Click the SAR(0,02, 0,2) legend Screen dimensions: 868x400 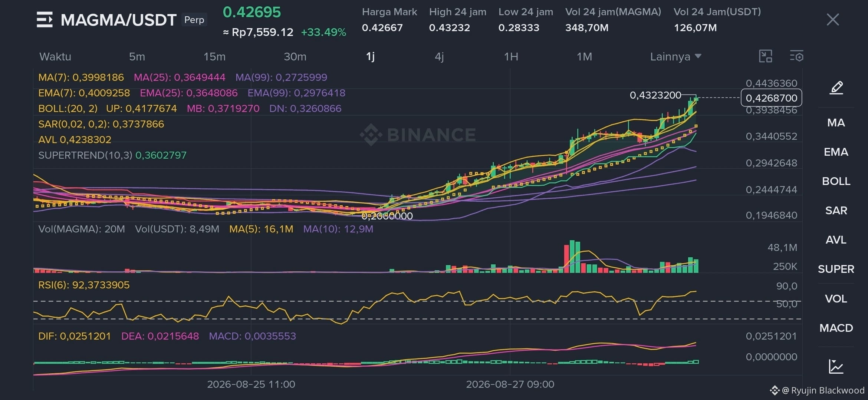tap(101, 124)
